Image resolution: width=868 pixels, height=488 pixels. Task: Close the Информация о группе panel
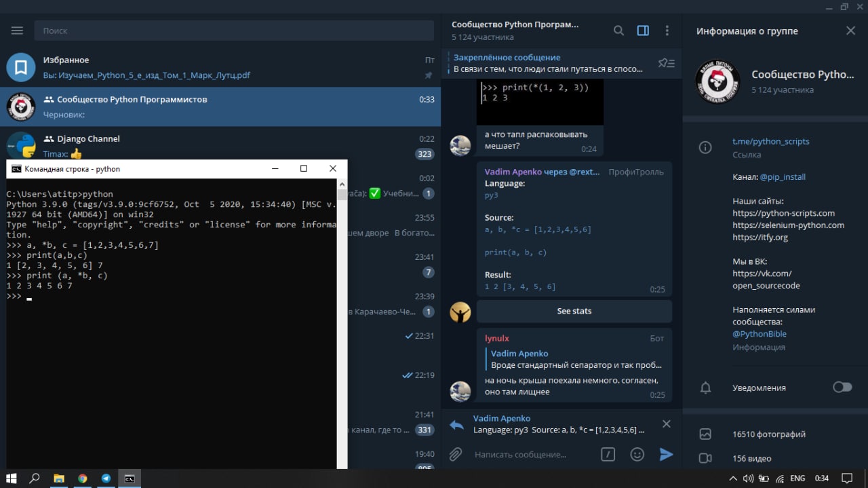pos(850,31)
